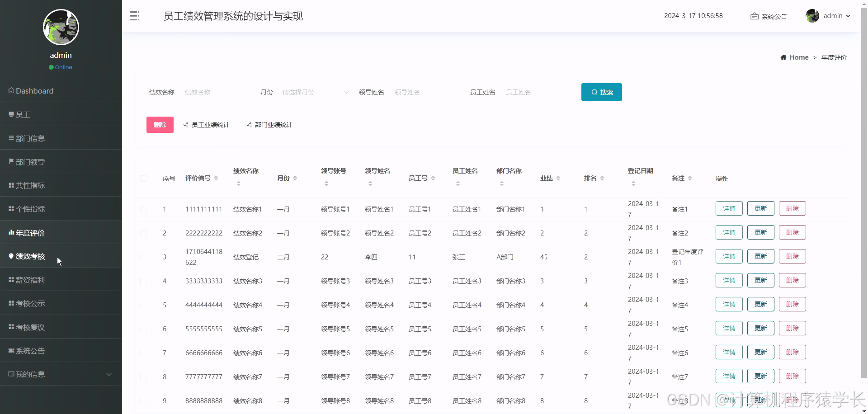Click the large admin avatar in sidebar
This screenshot has height=414, width=868.
click(61, 27)
